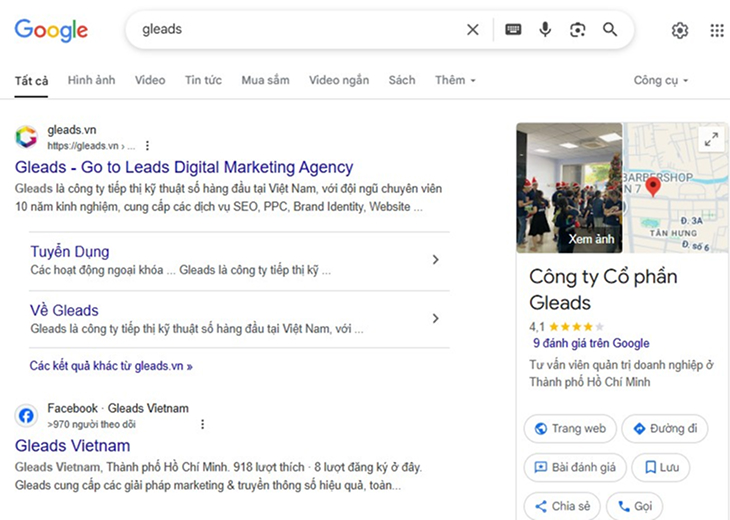View photos via Xem ảnh thumbnail

click(569, 188)
